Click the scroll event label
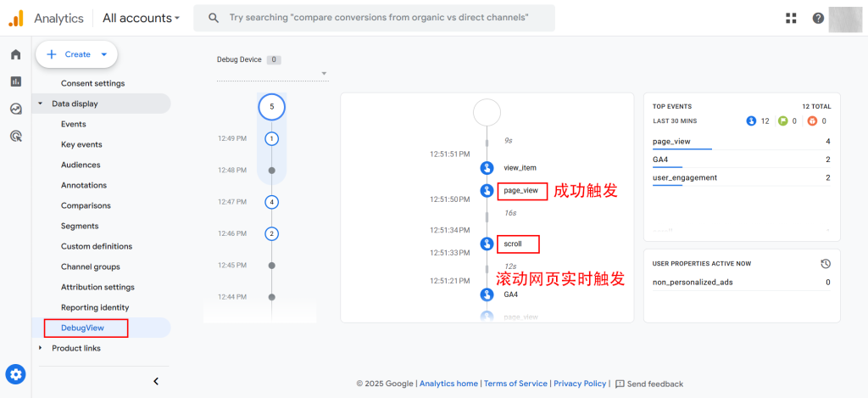The image size is (868, 398). [x=513, y=244]
